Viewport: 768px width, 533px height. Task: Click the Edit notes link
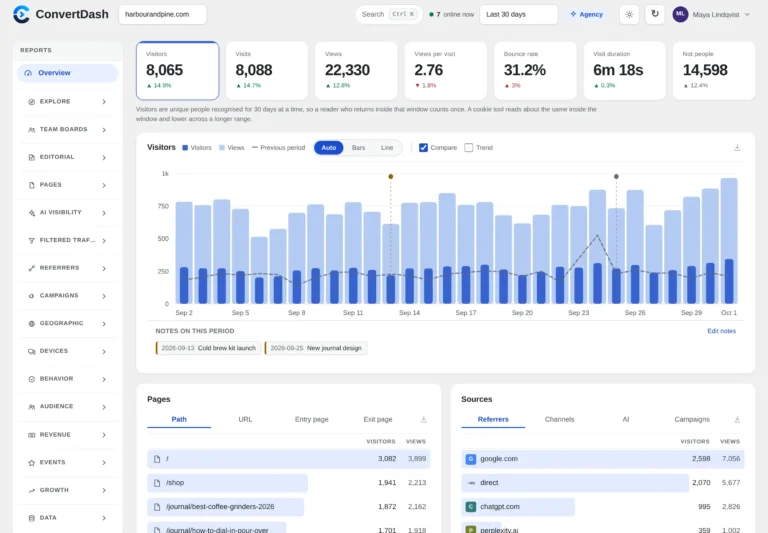coord(721,331)
